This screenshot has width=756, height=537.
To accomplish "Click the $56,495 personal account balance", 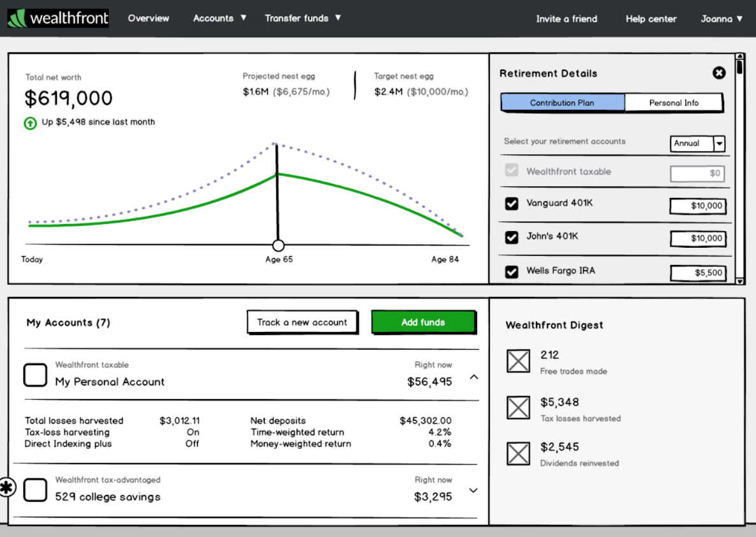I will pos(429,382).
